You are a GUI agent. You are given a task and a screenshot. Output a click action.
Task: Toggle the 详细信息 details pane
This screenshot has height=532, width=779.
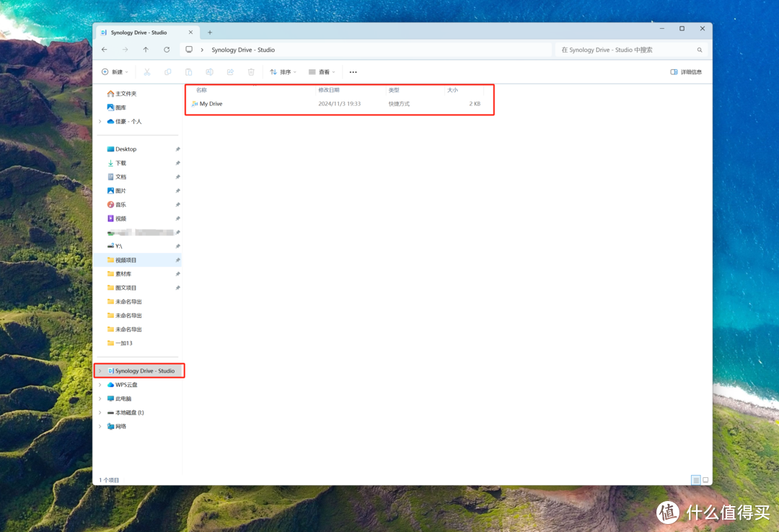(685, 72)
